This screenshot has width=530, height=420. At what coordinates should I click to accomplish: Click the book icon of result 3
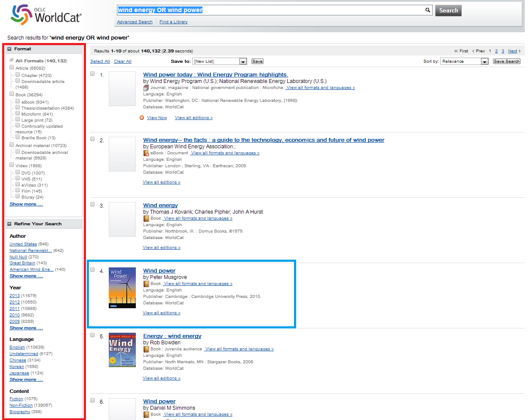point(146,218)
